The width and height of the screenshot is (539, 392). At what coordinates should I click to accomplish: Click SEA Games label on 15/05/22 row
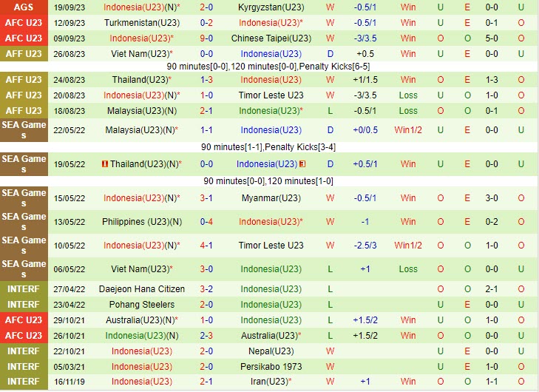(24, 198)
